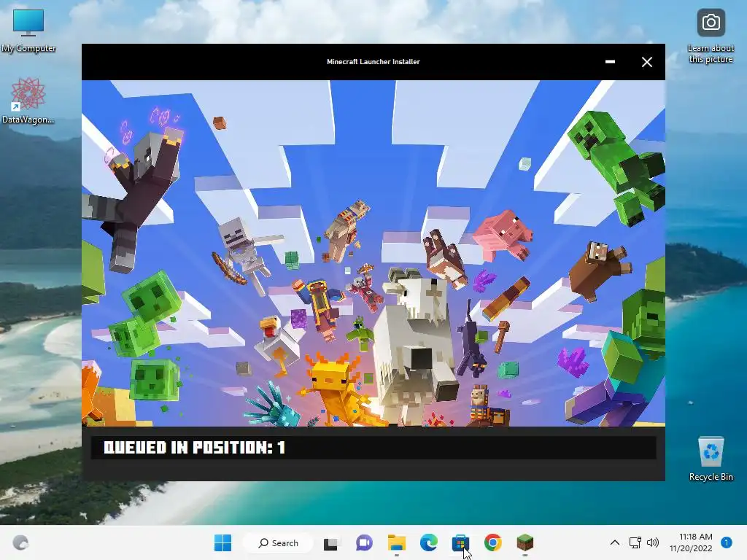747x560 pixels.
Task: Click the taskbar Search box
Action: pyautogui.click(x=278, y=542)
